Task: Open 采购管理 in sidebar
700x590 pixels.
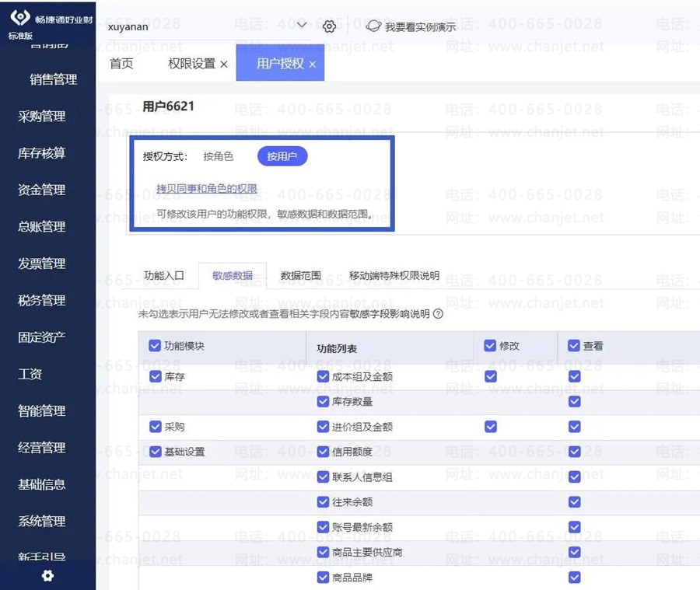Action: coord(41,117)
